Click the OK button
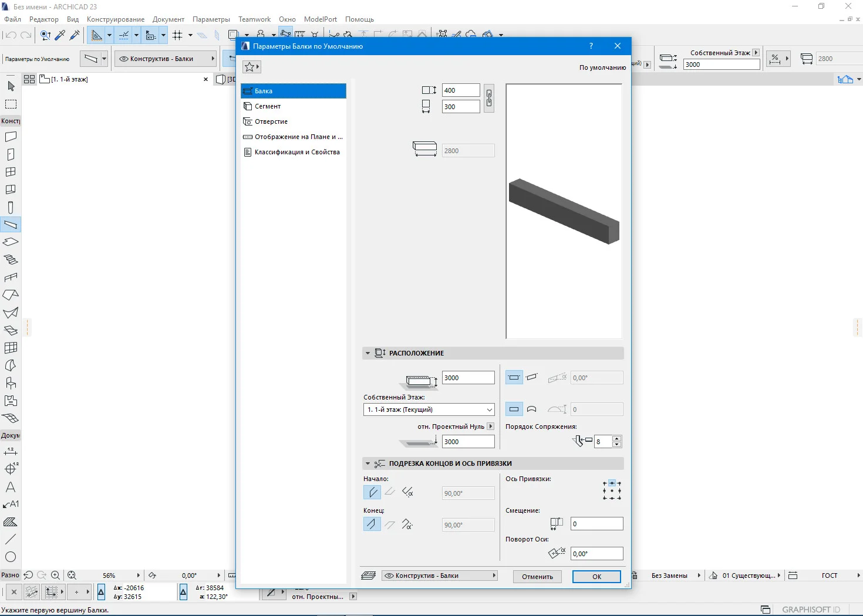Screen dimensions: 863x616 (596, 577)
